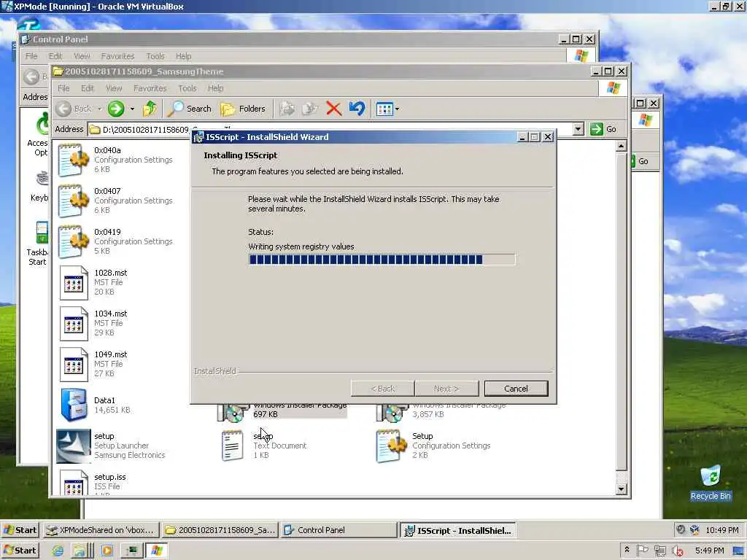Open Tools menu in Control Panel window
The width and height of the screenshot is (747, 560).
click(155, 56)
